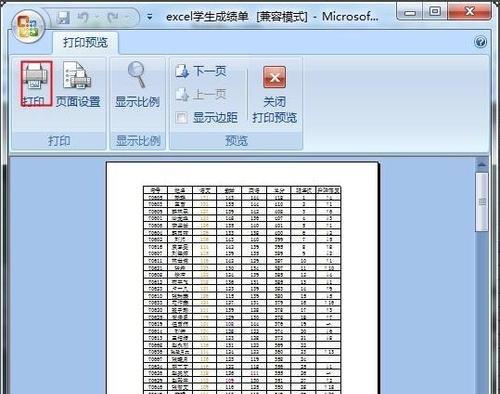The height and width of the screenshot is (394, 500).
Task: Click the redo dropdown arrow
Action: (128, 17)
